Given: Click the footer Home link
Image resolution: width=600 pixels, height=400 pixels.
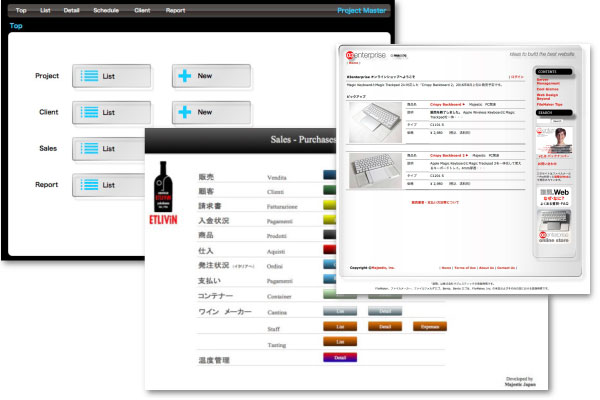Looking at the screenshot, I should pos(446,268).
